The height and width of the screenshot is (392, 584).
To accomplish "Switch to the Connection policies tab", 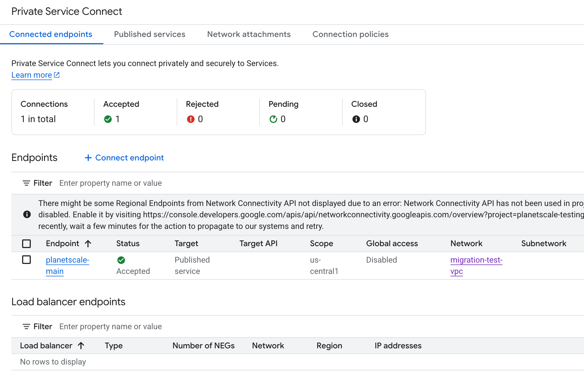I will 350,34.
